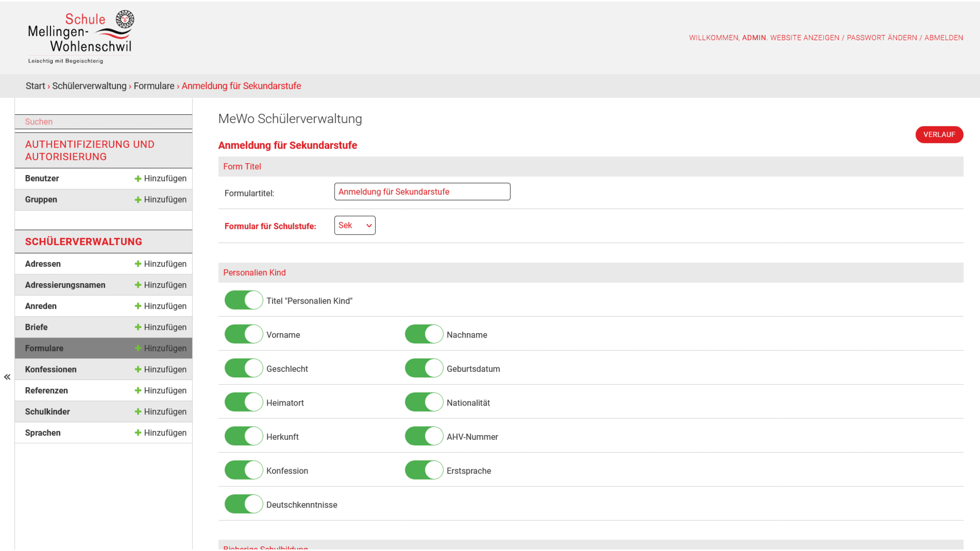Viewport: 980px width, 551px height.
Task: Turn off the Heimatort toggle
Action: tap(243, 402)
